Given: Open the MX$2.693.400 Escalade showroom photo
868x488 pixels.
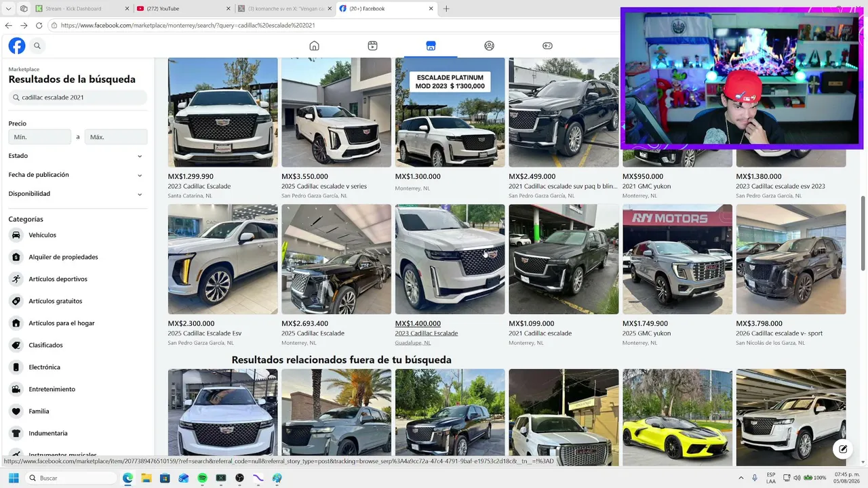Looking at the screenshot, I should coord(336,260).
